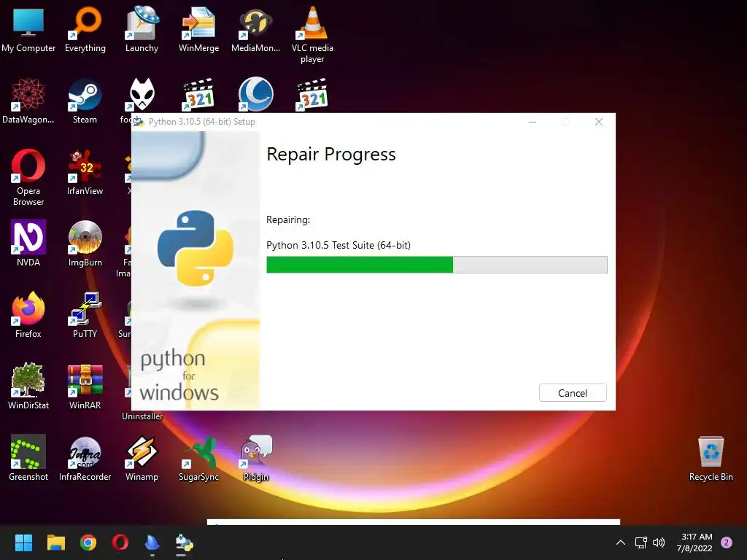Open the DataWagon desktop shortcut
Image resolution: width=747 pixels, height=560 pixels.
(28, 101)
